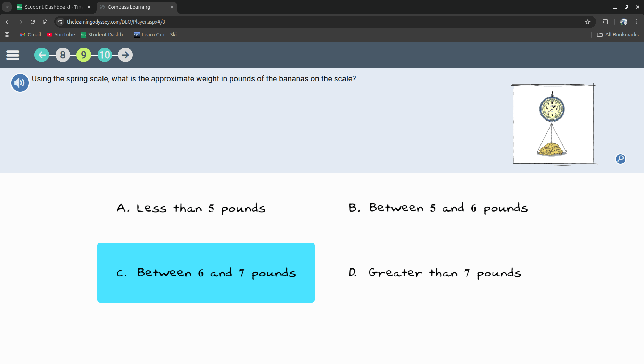Choose answer D. Greater than 7 pounds
This screenshot has width=644, height=364.
click(435, 273)
